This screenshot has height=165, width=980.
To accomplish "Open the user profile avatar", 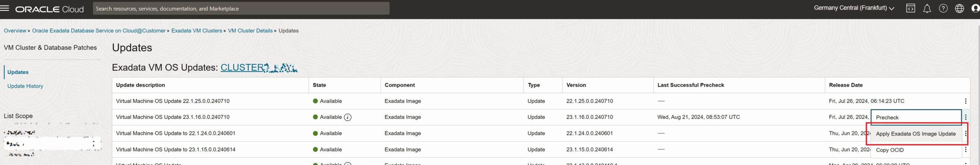I will pyautogui.click(x=976, y=8).
